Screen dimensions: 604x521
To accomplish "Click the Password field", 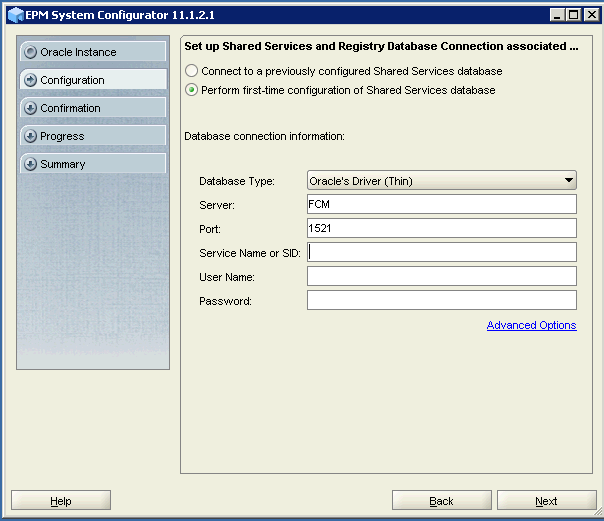I will tap(442, 300).
